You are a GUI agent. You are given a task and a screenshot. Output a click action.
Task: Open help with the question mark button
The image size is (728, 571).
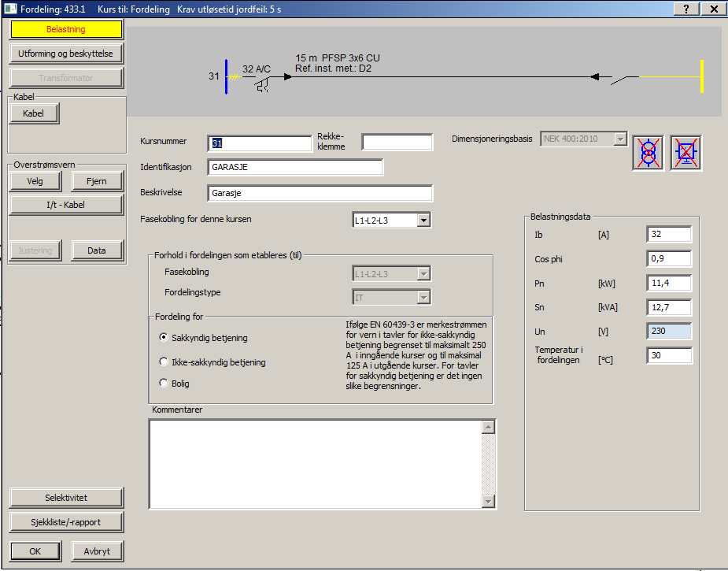[686, 9]
